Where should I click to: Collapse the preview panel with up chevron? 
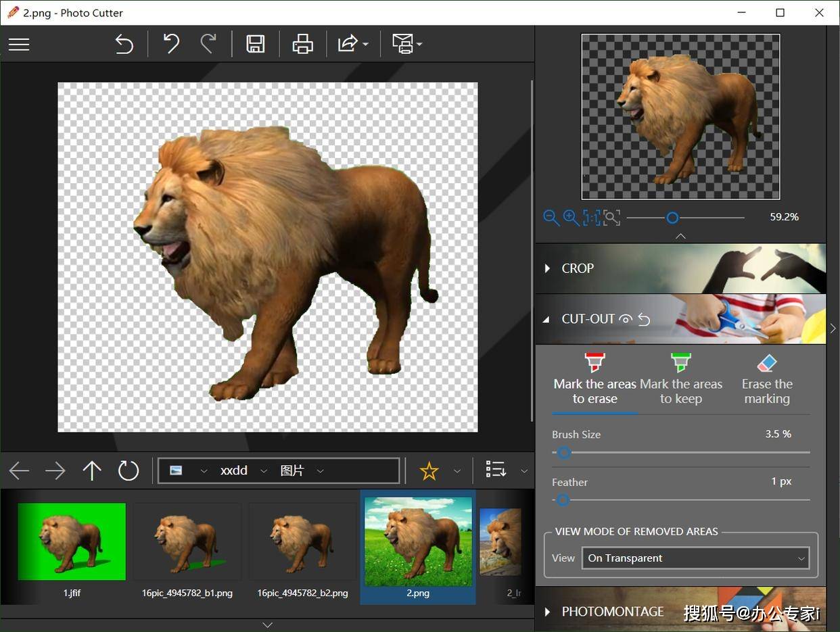pos(680,236)
